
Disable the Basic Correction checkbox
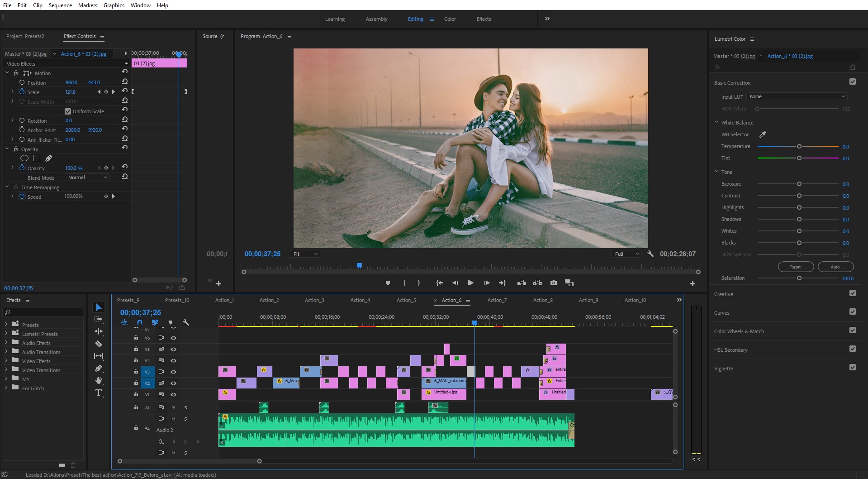coord(852,82)
